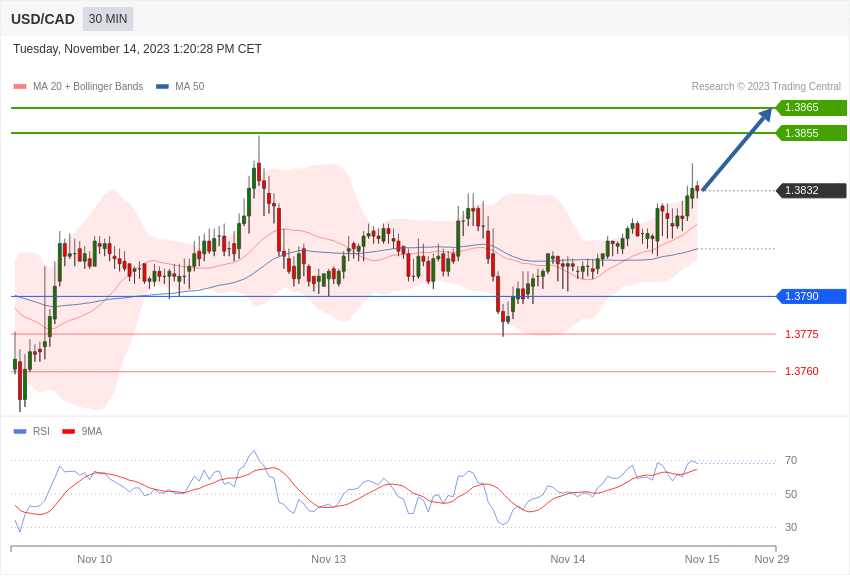
Task: Click the RSI 30 axis value
Action: (791, 527)
